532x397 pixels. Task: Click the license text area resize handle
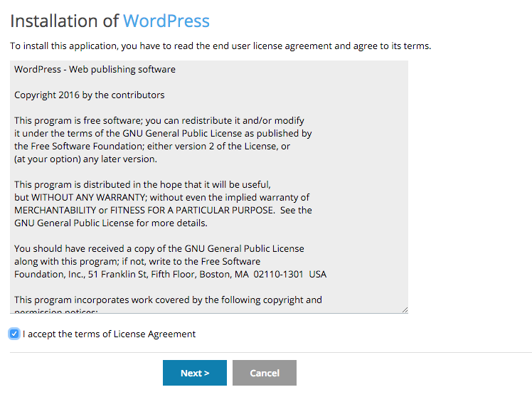[x=405, y=309]
